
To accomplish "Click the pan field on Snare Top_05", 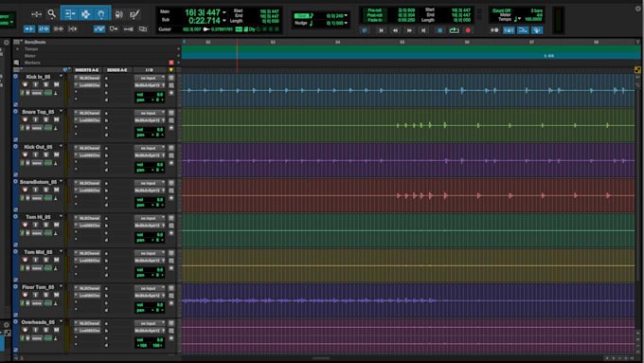I will (150, 135).
